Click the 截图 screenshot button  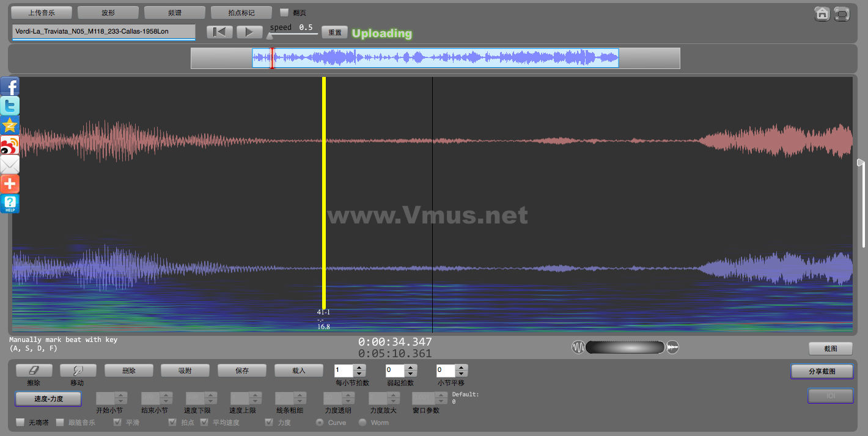point(830,349)
